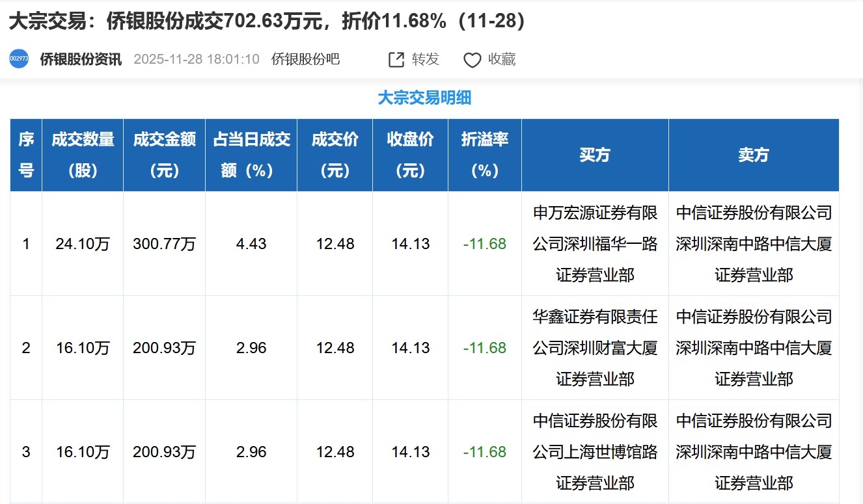
Task: Click the 成交金额（元） column header
Action: pos(165,155)
